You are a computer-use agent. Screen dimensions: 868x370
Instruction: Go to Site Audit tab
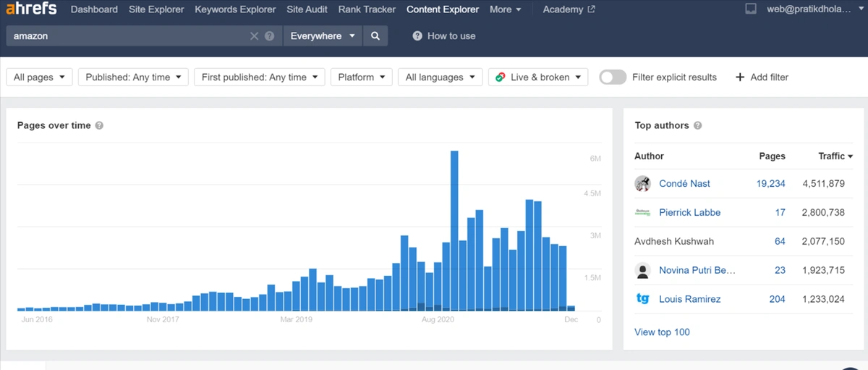(x=307, y=9)
